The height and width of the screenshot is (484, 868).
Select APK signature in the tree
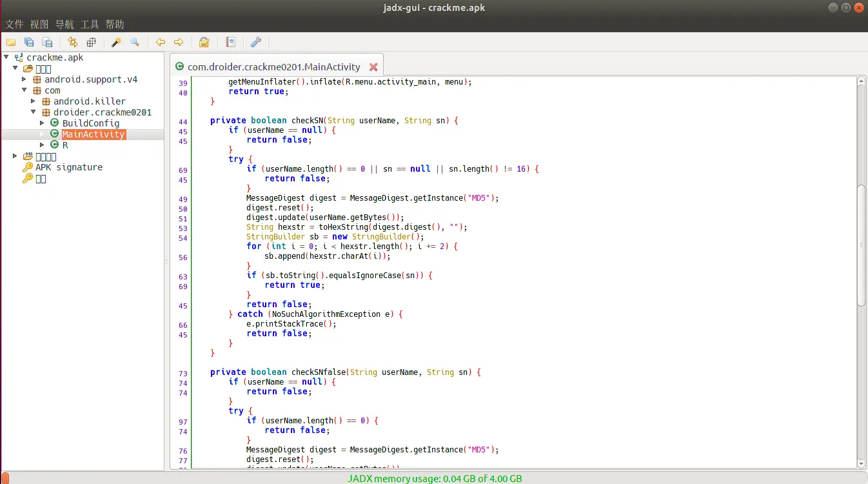tap(68, 167)
